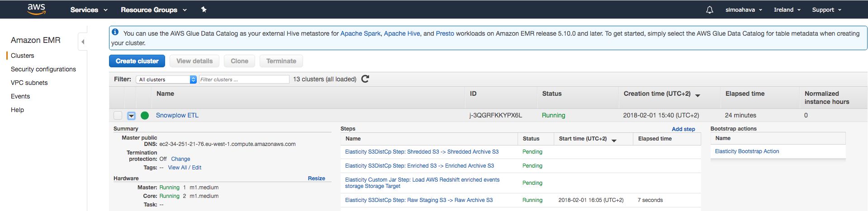The image size is (868, 211).
Task: Open the Raw Staging S3 -> Raw Archive step
Action: click(x=419, y=200)
